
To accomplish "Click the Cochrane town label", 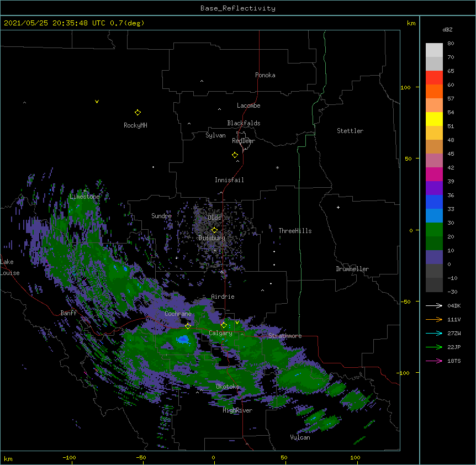I will pyautogui.click(x=178, y=314).
